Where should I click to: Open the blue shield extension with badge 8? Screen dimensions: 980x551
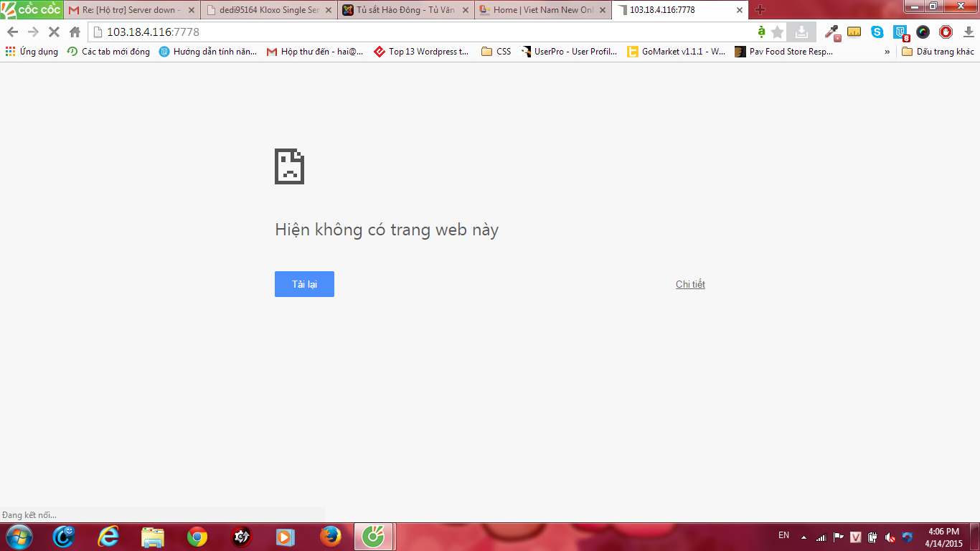900,32
